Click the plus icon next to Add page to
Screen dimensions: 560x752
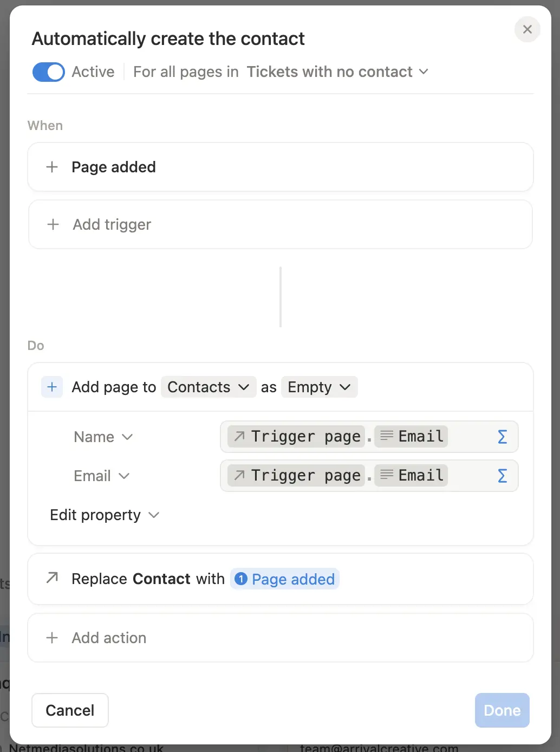(51, 387)
